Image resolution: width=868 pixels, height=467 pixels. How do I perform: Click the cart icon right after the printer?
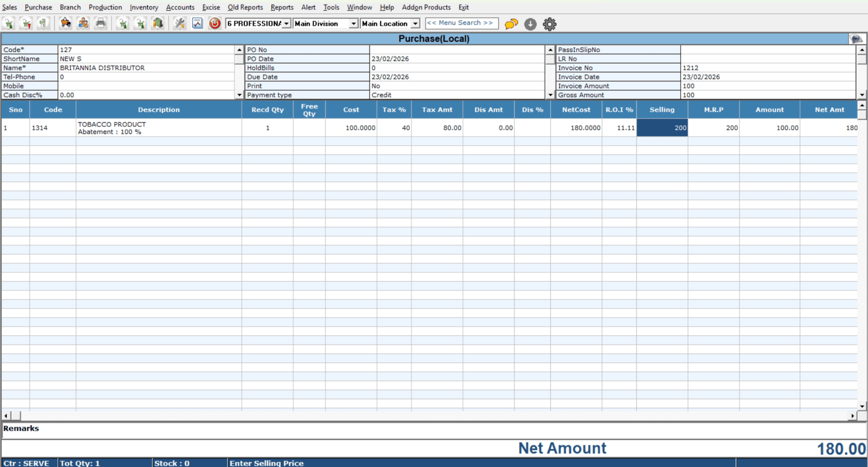coord(123,23)
